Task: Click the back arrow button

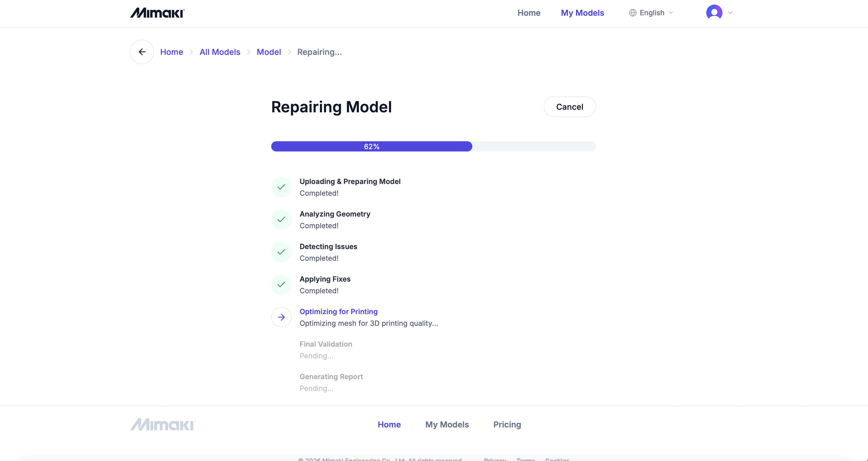Action: tap(142, 52)
